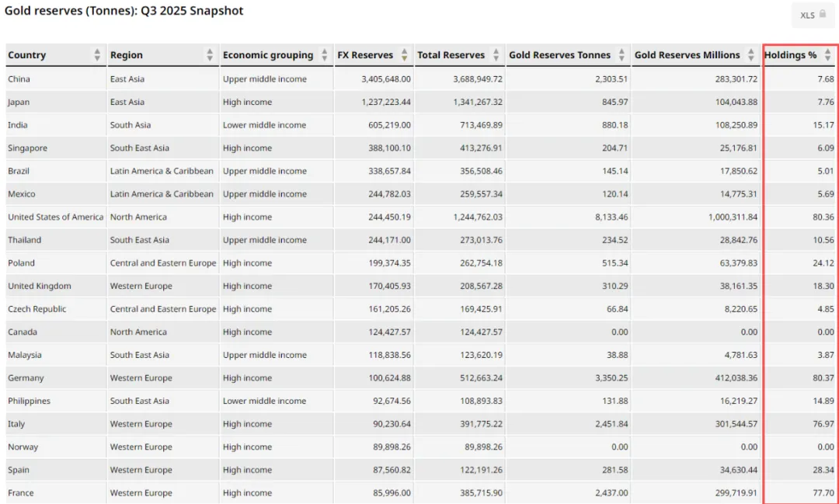
Task: Sort Holdings % column arrows
Action: (x=828, y=54)
